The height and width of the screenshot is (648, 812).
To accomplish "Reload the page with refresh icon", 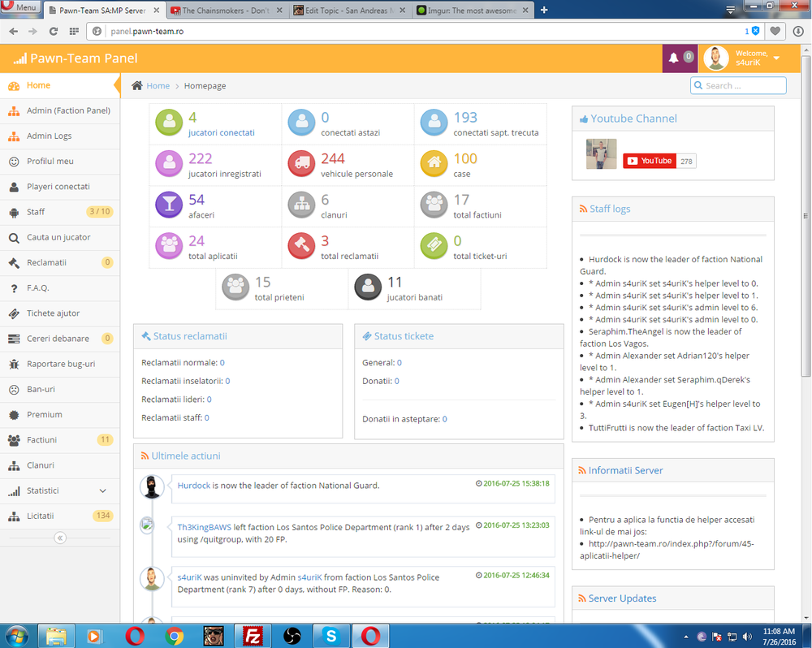I will (x=54, y=31).
